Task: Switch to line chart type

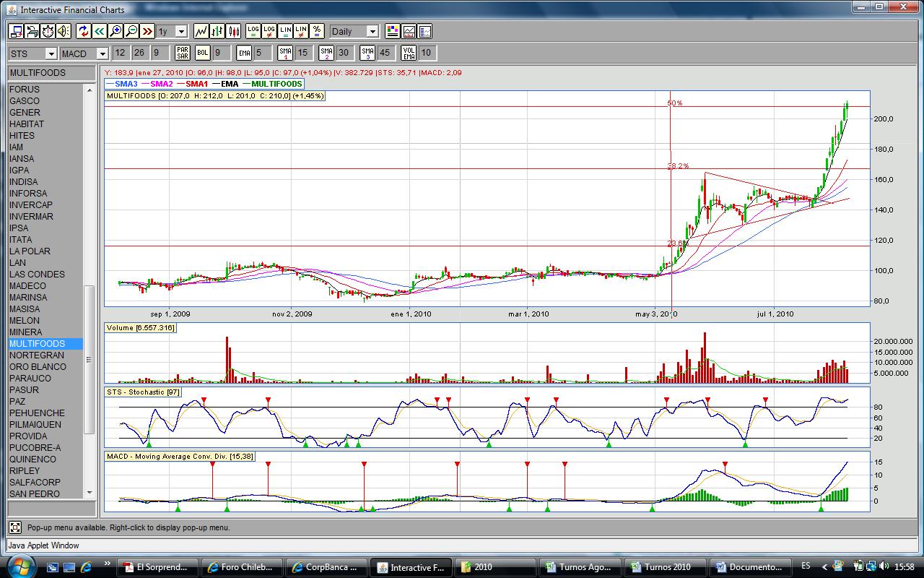Action: point(201,31)
